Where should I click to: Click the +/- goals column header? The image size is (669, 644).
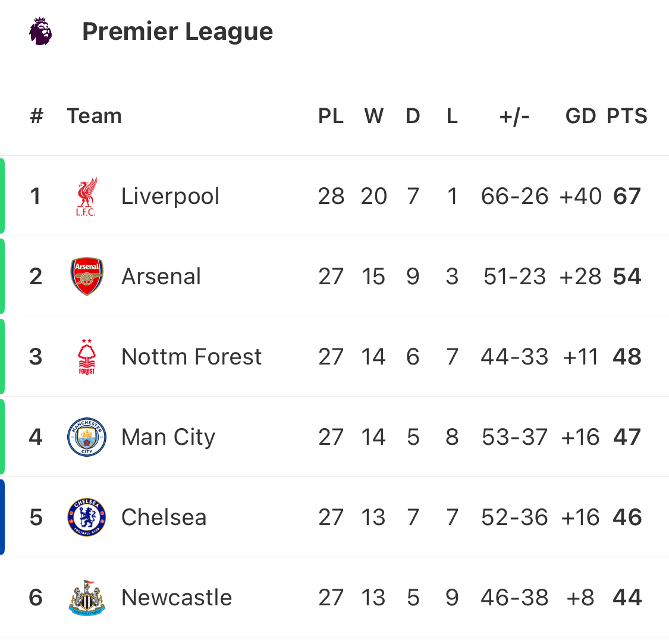tap(514, 116)
